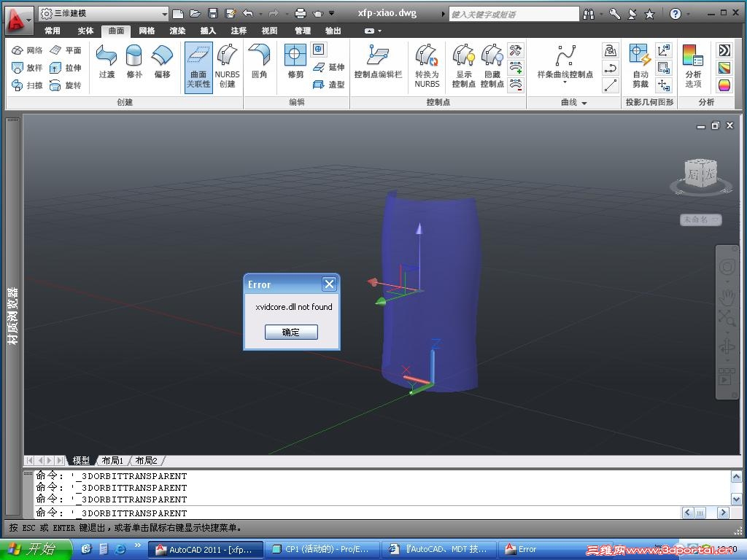Switch to the 布局2 layout tab
The image size is (747, 560).
point(146,461)
